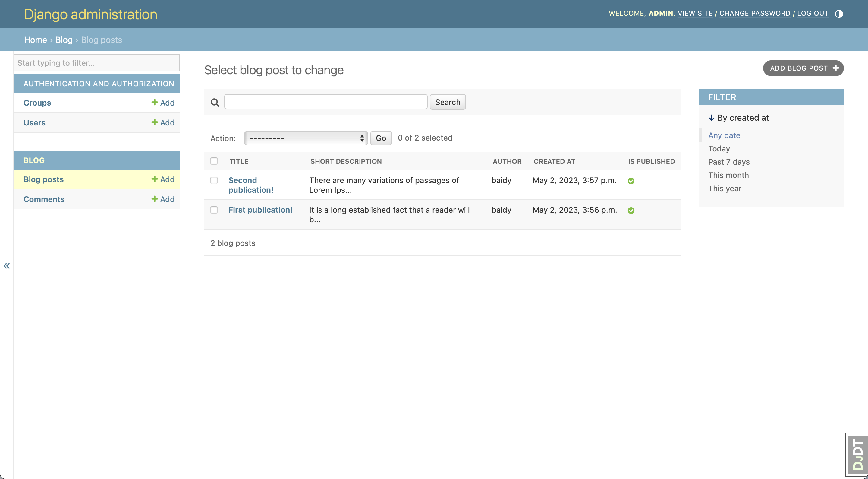
Task: Open the Authentication and Authorization section header
Action: click(x=99, y=84)
